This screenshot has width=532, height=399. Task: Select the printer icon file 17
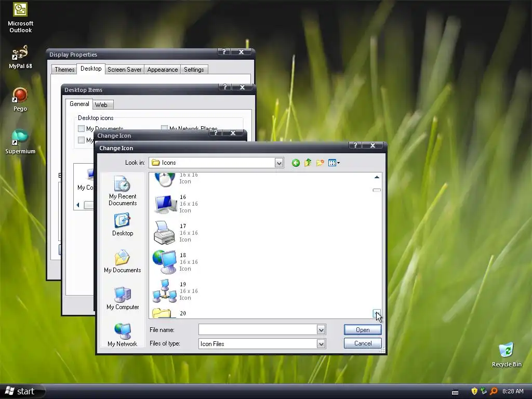point(176,233)
